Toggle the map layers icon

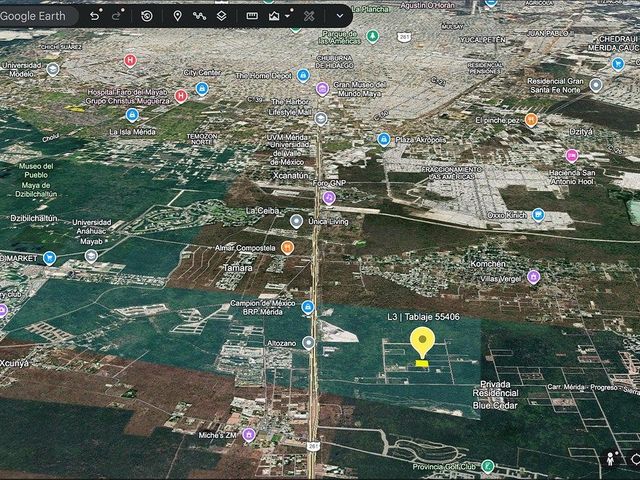click(221, 16)
